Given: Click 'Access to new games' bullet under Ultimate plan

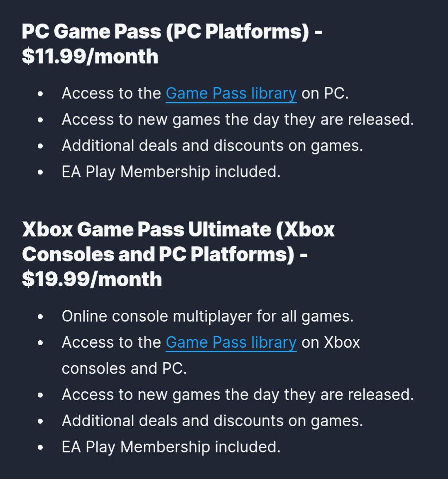Looking at the screenshot, I should click(238, 395).
